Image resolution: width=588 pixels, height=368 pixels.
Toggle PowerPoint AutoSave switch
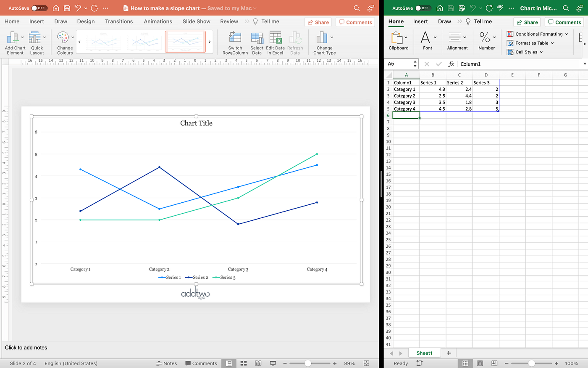click(x=39, y=8)
